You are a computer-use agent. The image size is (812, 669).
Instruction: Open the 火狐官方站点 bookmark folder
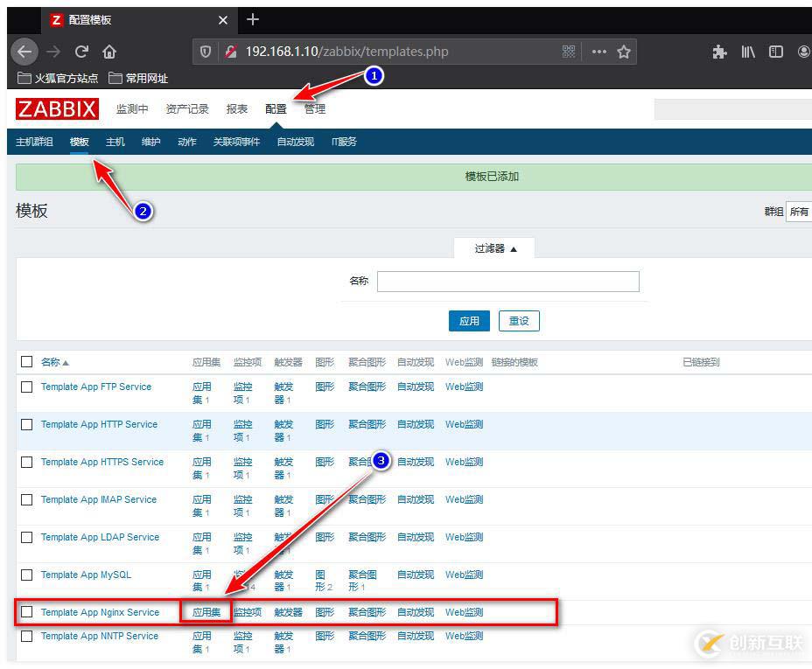point(58,78)
